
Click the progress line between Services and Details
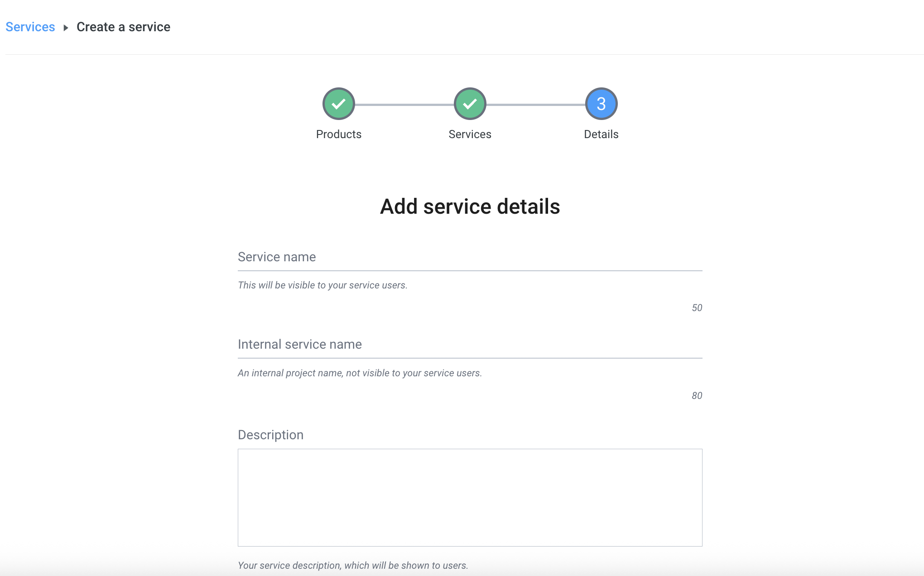pos(535,105)
